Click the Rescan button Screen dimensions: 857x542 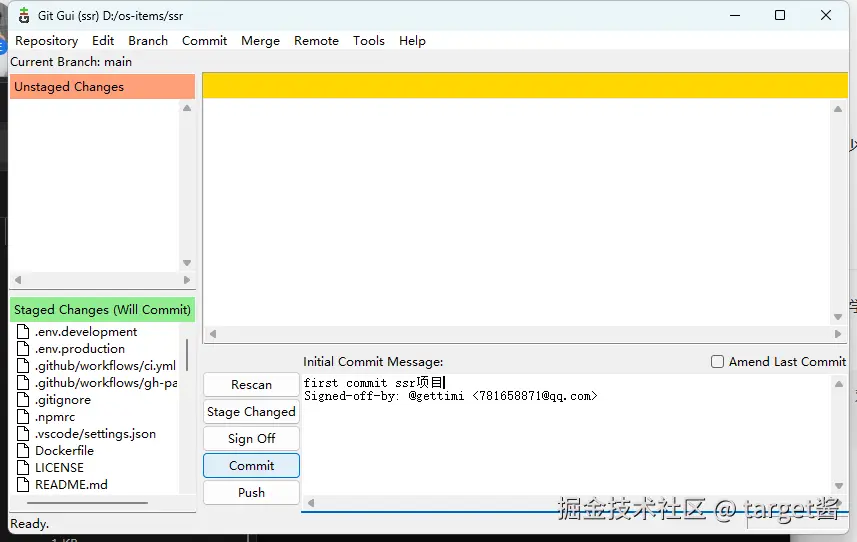251,385
